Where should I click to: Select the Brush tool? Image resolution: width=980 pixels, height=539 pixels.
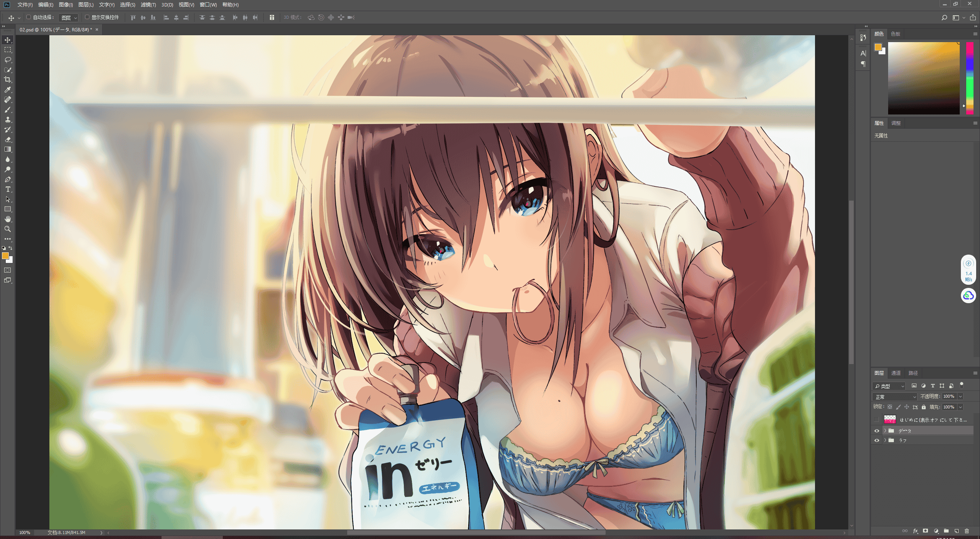8,109
